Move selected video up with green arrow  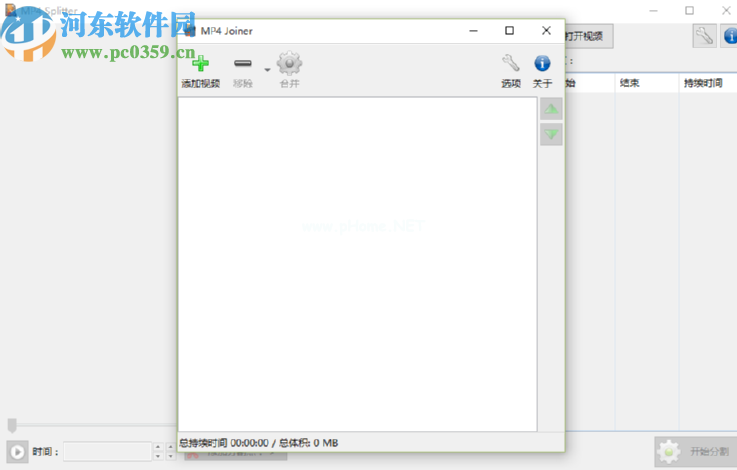pyautogui.click(x=551, y=110)
